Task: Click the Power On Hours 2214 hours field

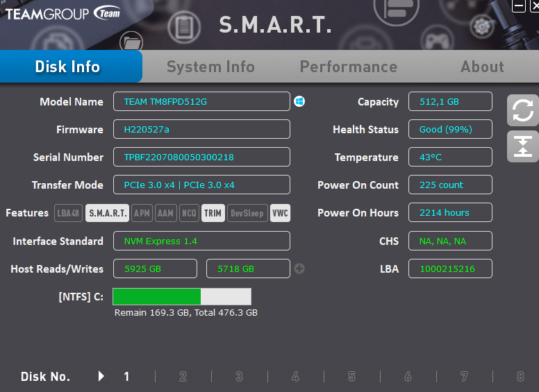Action: (450, 212)
